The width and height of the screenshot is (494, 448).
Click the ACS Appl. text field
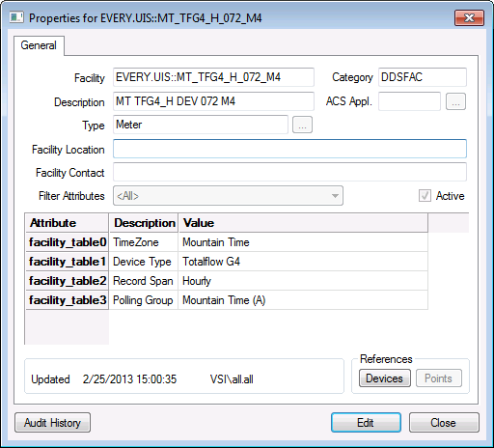tap(409, 101)
